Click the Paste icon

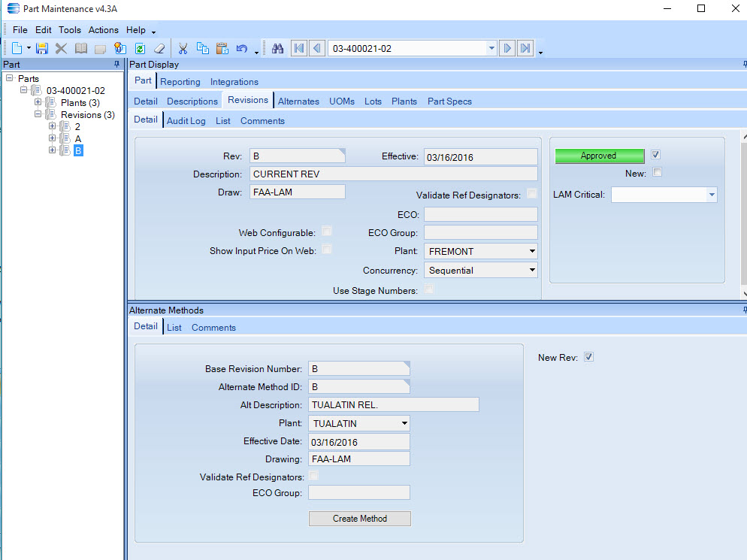click(x=222, y=47)
